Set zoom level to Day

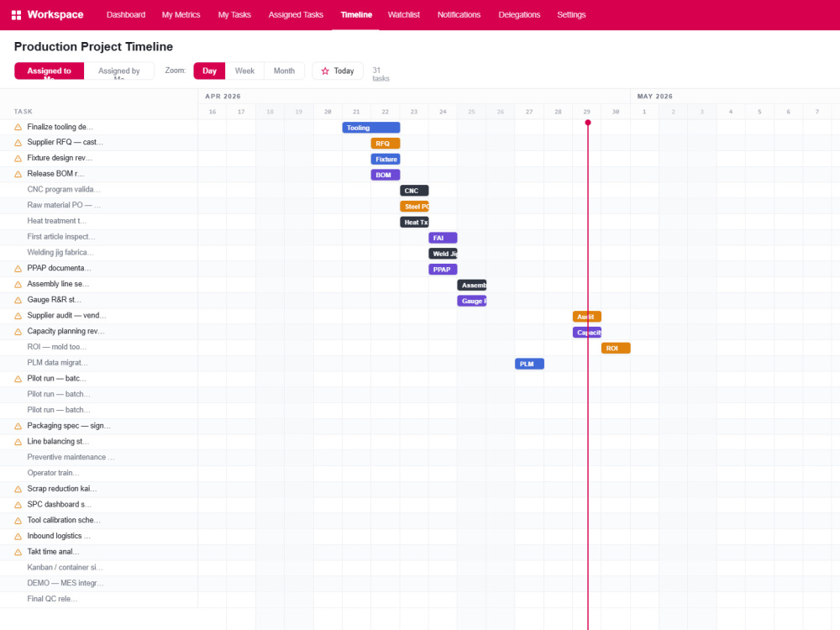coord(209,71)
